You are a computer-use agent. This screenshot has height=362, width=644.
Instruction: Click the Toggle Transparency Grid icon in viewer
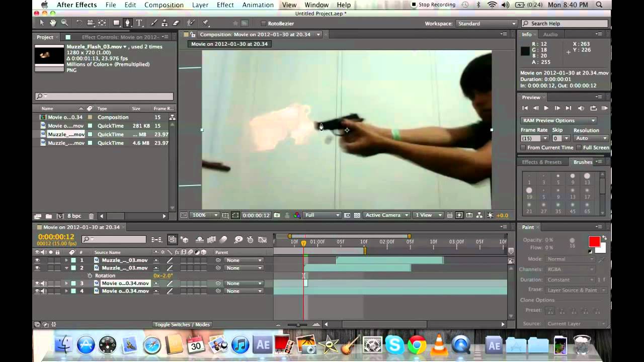(357, 215)
